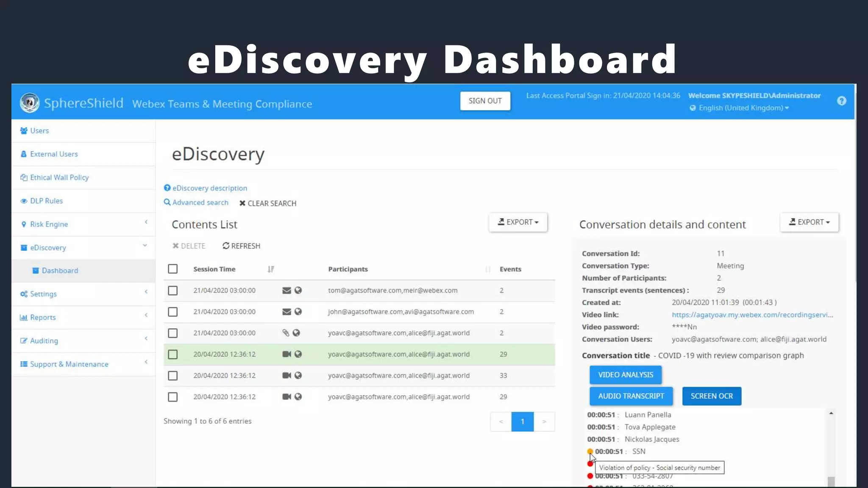Check the box in the highlighted green row
Screen dimensions: 868x488
pyautogui.click(x=172, y=354)
